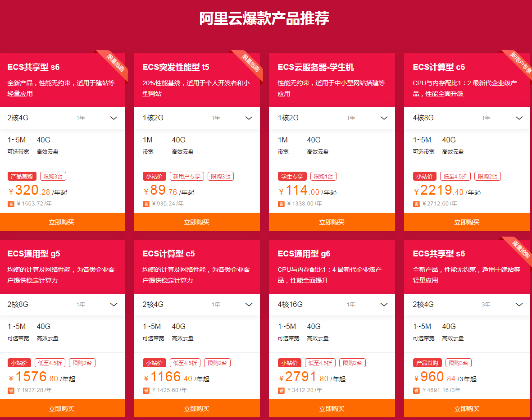Click 限购2台 tag on ECS通用型 g6 card

pyautogui.click(x=352, y=363)
